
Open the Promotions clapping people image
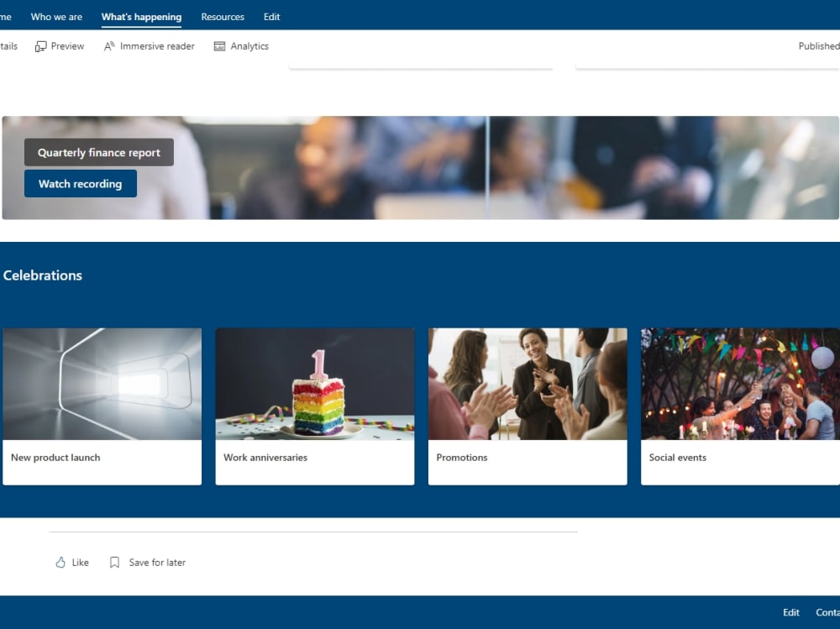pyautogui.click(x=528, y=384)
